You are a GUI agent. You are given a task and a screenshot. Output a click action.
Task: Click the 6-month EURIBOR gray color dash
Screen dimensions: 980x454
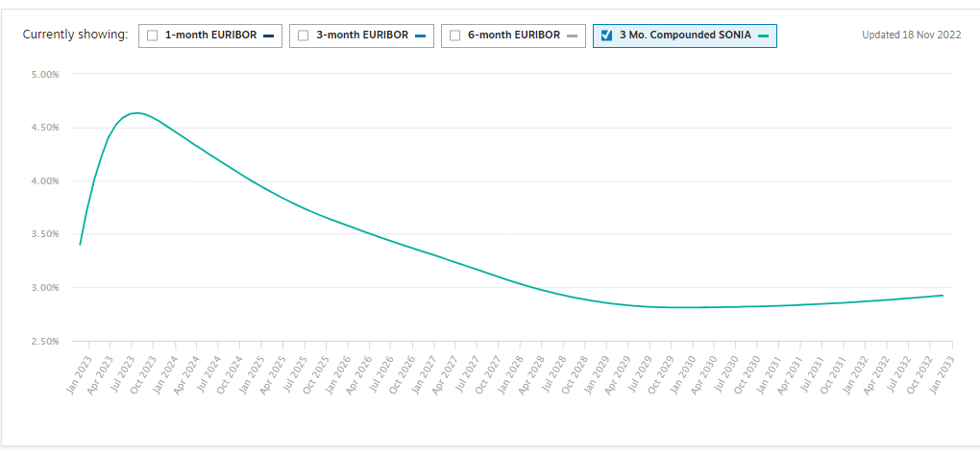point(572,36)
